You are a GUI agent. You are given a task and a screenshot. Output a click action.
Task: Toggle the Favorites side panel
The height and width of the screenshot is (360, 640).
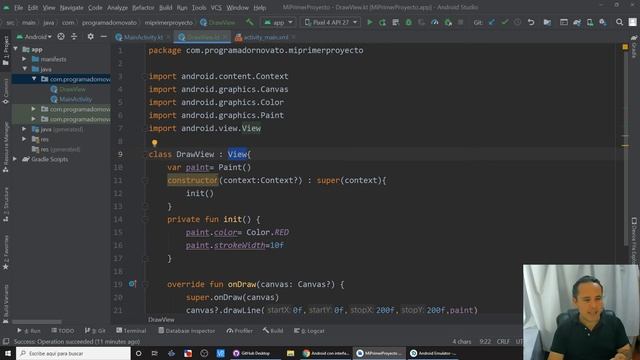click(6, 252)
